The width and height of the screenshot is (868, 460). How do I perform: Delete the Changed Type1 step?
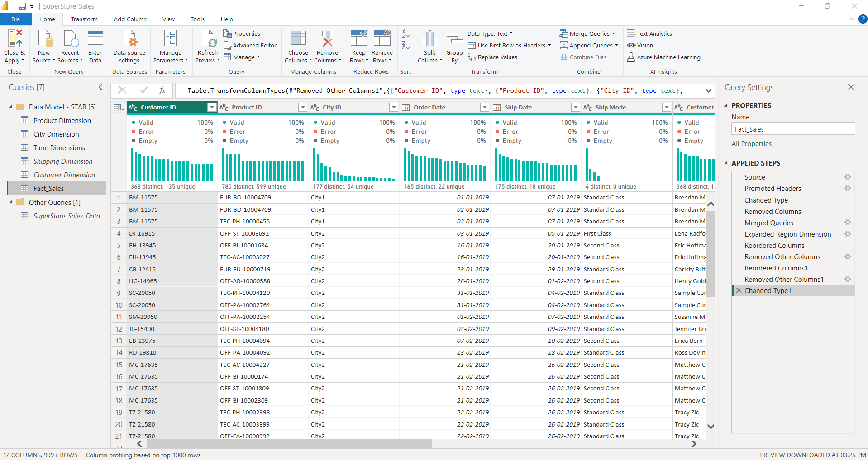click(739, 290)
